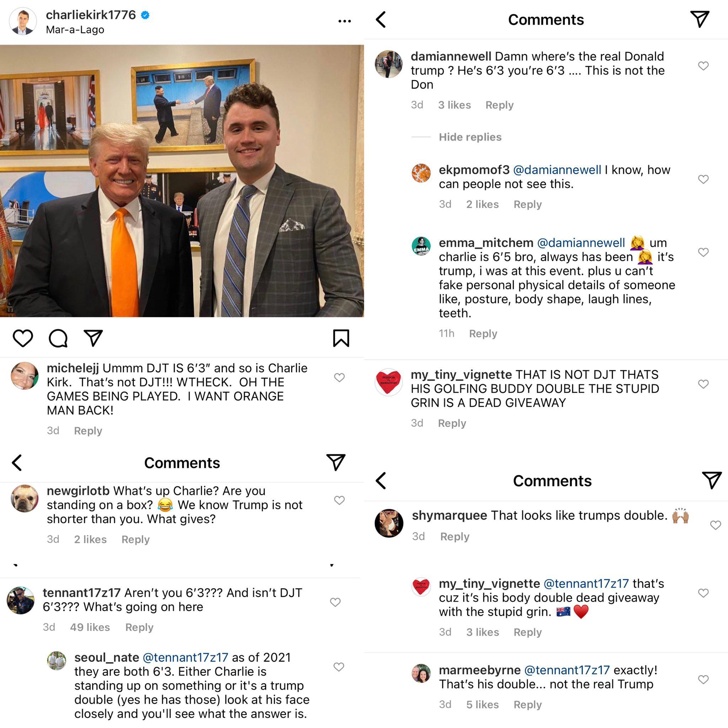728x728 pixels.
Task: Reply to michelejj's comment
Action: [x=88, y=431]
